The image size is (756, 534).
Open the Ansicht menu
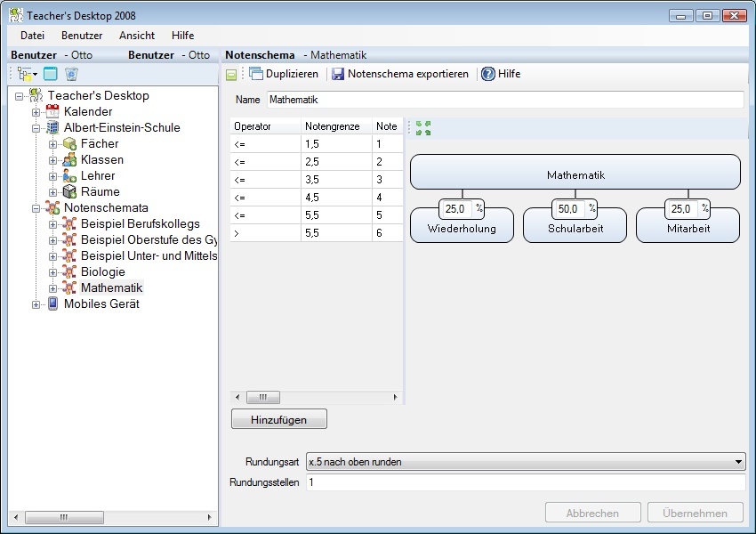[137, 36]
